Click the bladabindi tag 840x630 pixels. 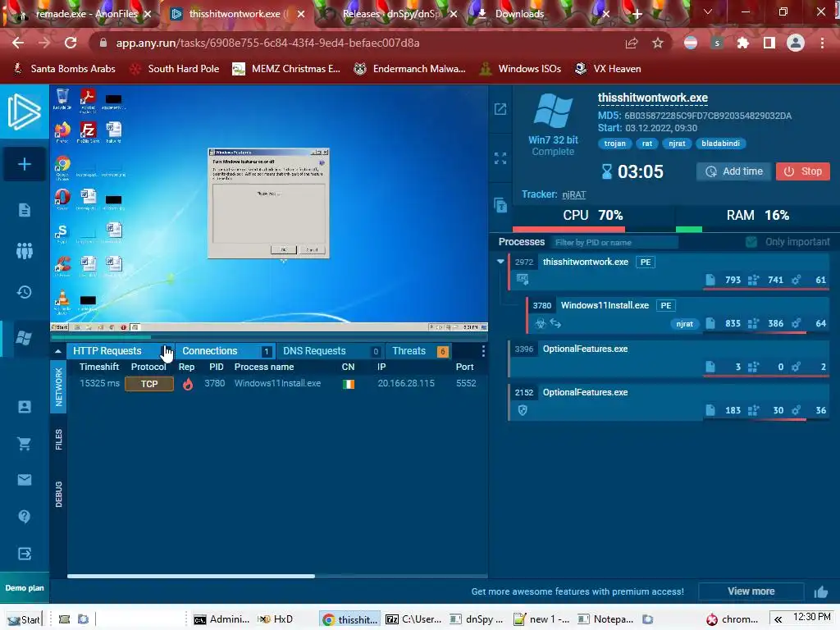pyautogui.click(x=720, y=144)
